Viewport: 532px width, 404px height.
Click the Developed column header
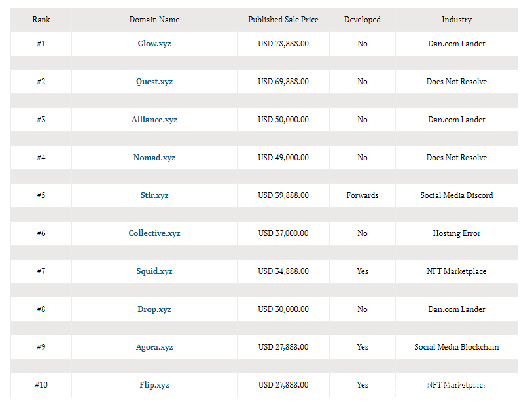point(362,20)
